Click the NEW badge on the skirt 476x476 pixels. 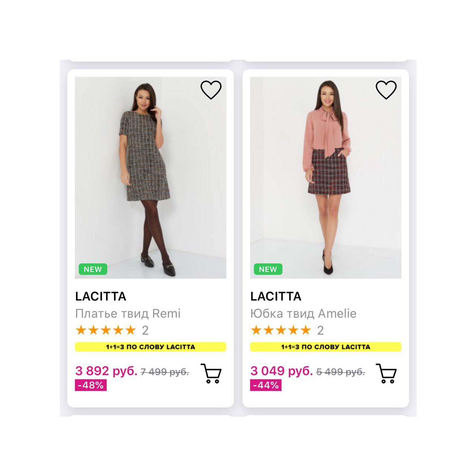[x=268, y=269]
